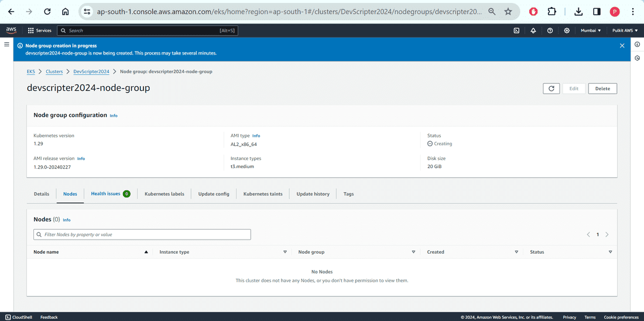Open Info link beside Nodes heading
The height and width of the screenshot is (321, 644).
click(x=67, y=220)
